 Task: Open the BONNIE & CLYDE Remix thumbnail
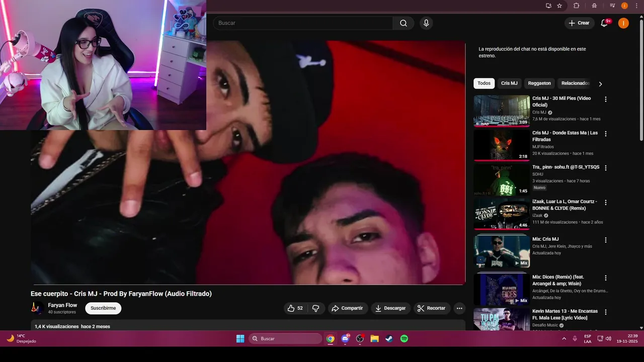coord(502,214)
